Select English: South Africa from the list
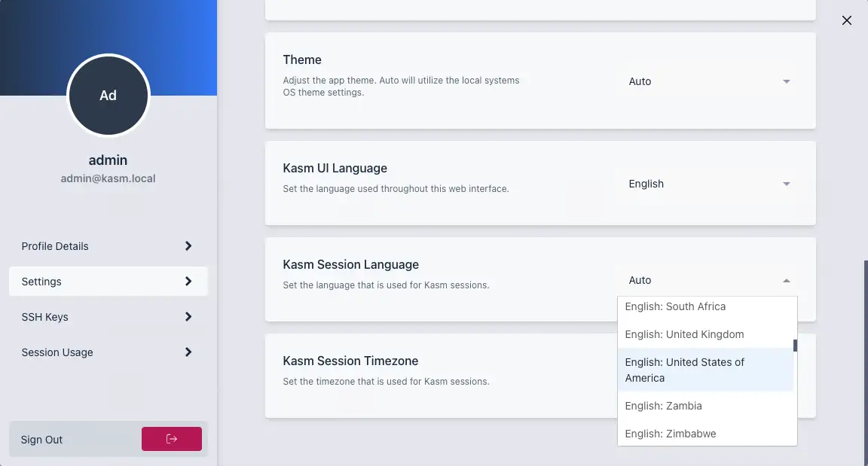The image size is (868, 466). 675,306
